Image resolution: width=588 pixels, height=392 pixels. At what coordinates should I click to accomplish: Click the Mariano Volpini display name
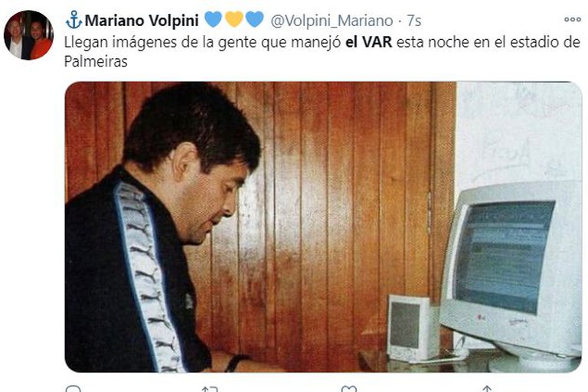142,21
